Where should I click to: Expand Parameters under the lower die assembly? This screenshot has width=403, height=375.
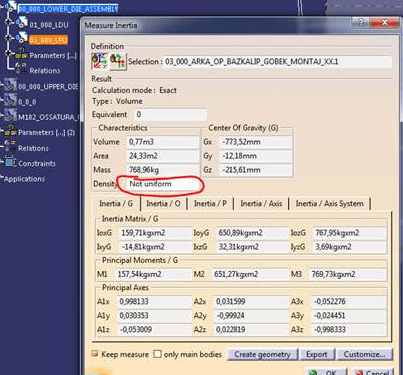(x=8, y=53)
